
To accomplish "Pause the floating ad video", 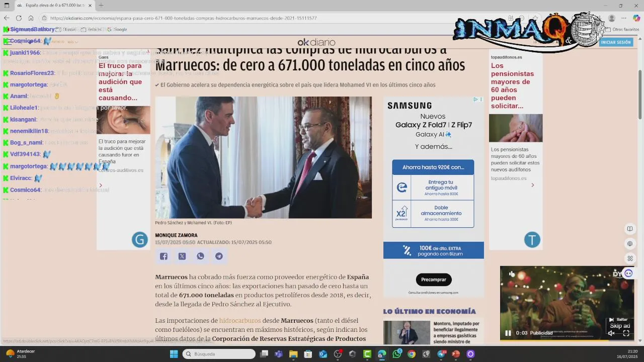I will [508, 333].
